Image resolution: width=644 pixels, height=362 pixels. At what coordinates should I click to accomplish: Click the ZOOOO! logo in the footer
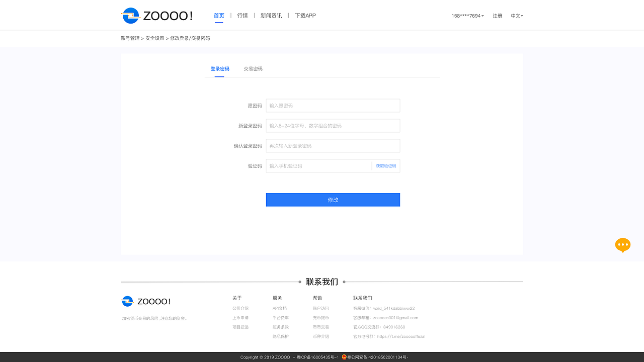tap(146, 302)
